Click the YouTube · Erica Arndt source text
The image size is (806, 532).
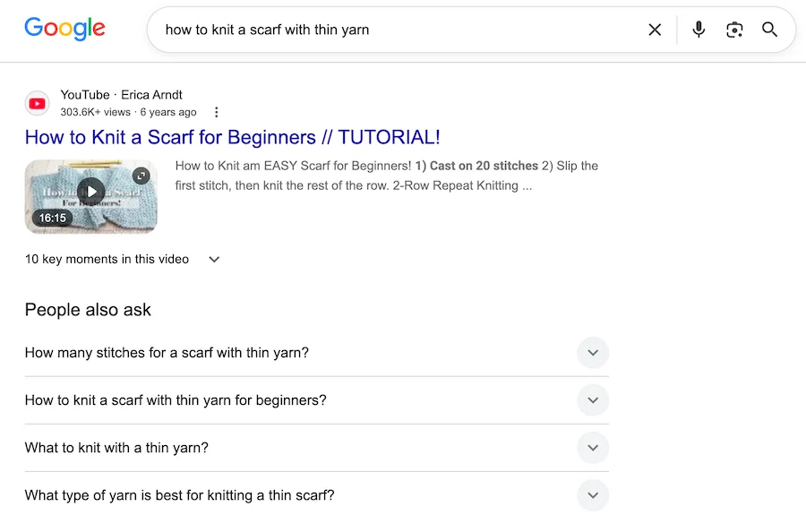[x=121, y=95]
